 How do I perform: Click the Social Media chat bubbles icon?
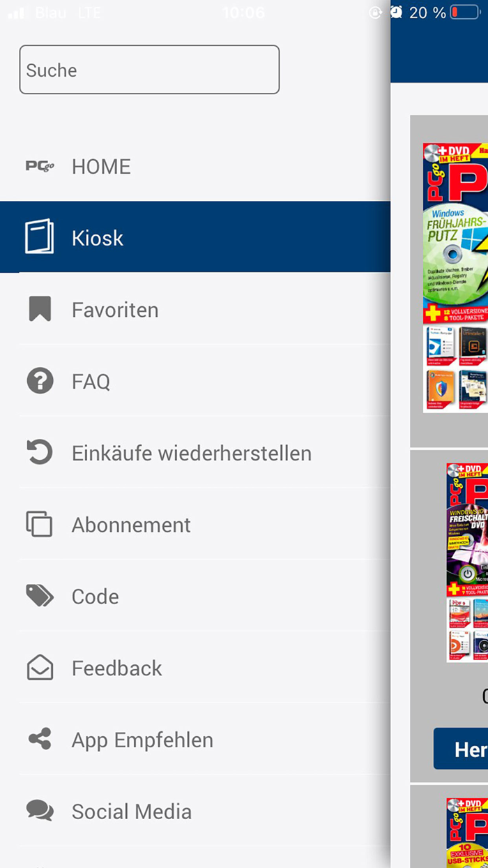(40, 811)
